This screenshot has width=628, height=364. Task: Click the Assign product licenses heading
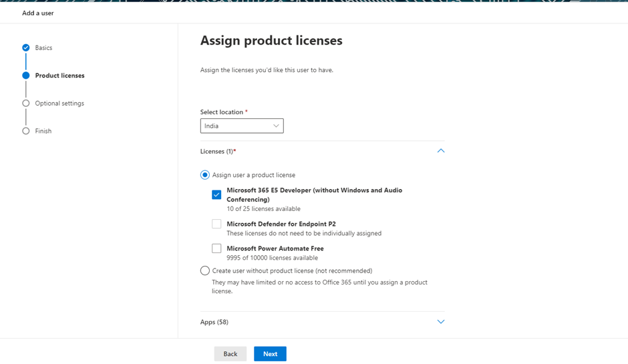click(271, 41)
